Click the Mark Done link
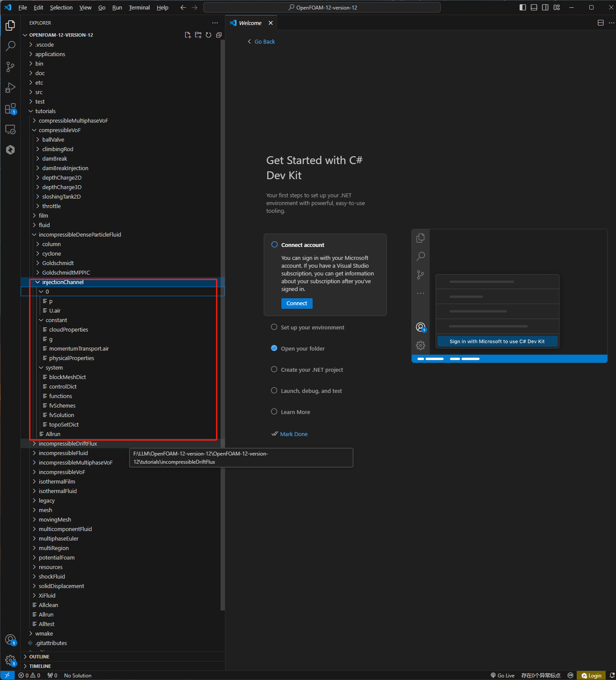Viewport: 616px width, 680px height. pos(290,434)
